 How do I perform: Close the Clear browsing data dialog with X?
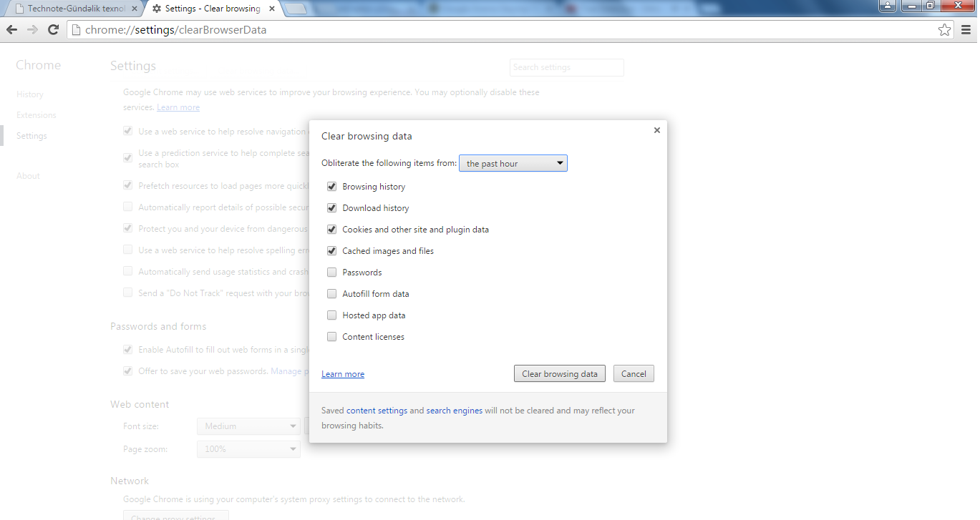click(657, 130)
